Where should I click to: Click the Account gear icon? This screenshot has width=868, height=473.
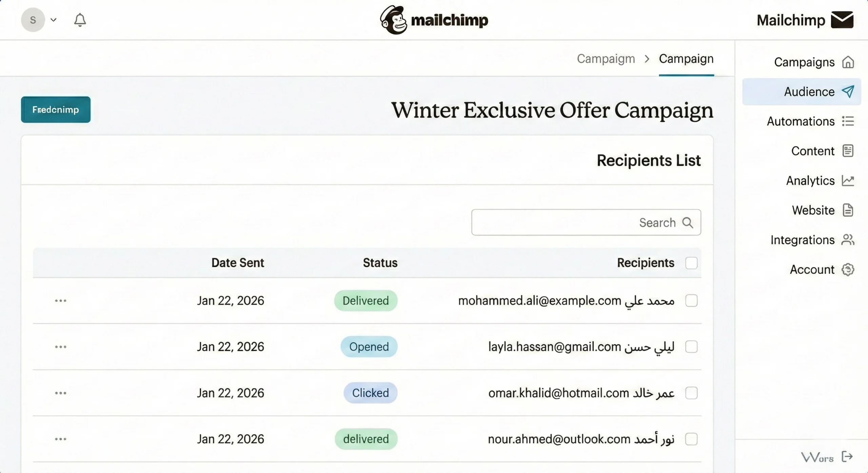tap(848, 270)
